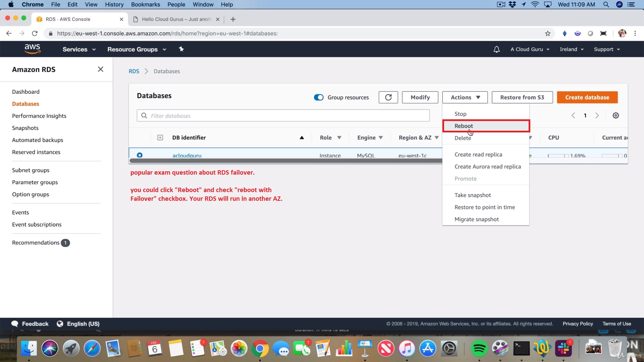Image resolution: width=644 pixels, height=362 pixels.
Task: Go to next page of databases
Action: pyautogui.click(x=597, y=116)
